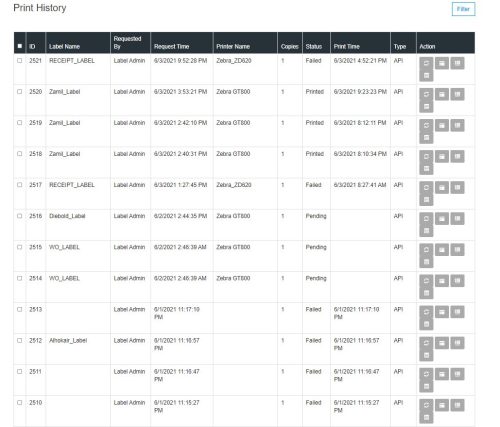Click the lower table icon for ID 2511

click(x=426, y=387)
